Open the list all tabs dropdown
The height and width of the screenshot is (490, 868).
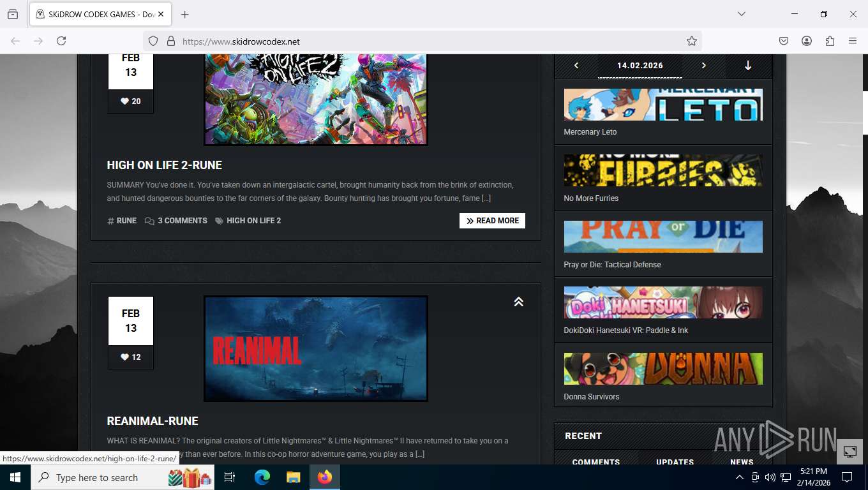point(741,14)
